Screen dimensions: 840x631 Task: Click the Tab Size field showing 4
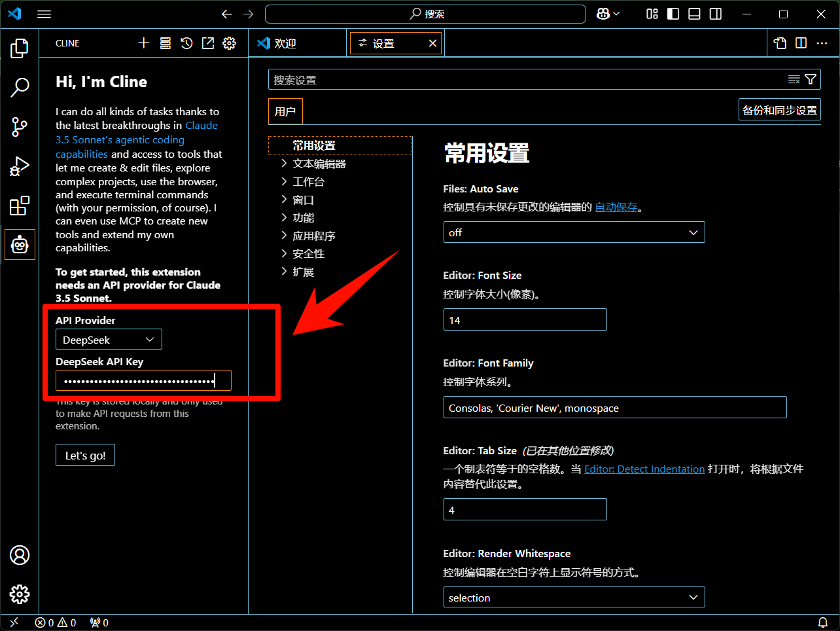click(525, 509)
